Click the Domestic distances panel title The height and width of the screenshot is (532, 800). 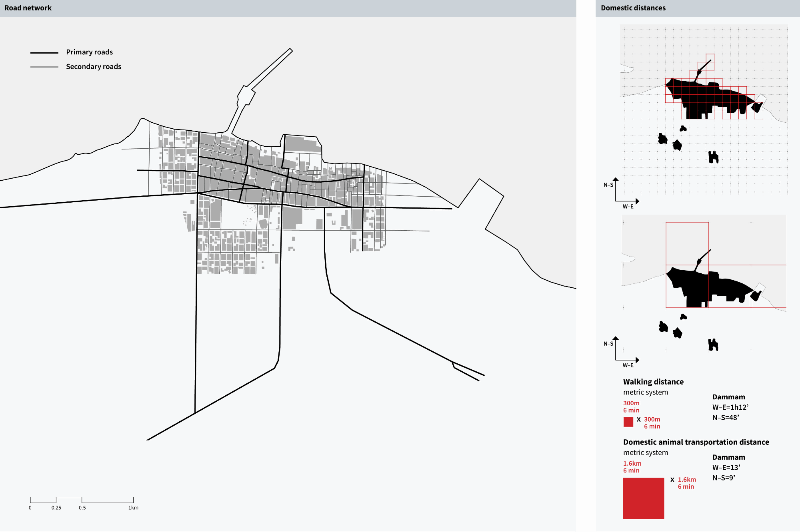[633, 8]
